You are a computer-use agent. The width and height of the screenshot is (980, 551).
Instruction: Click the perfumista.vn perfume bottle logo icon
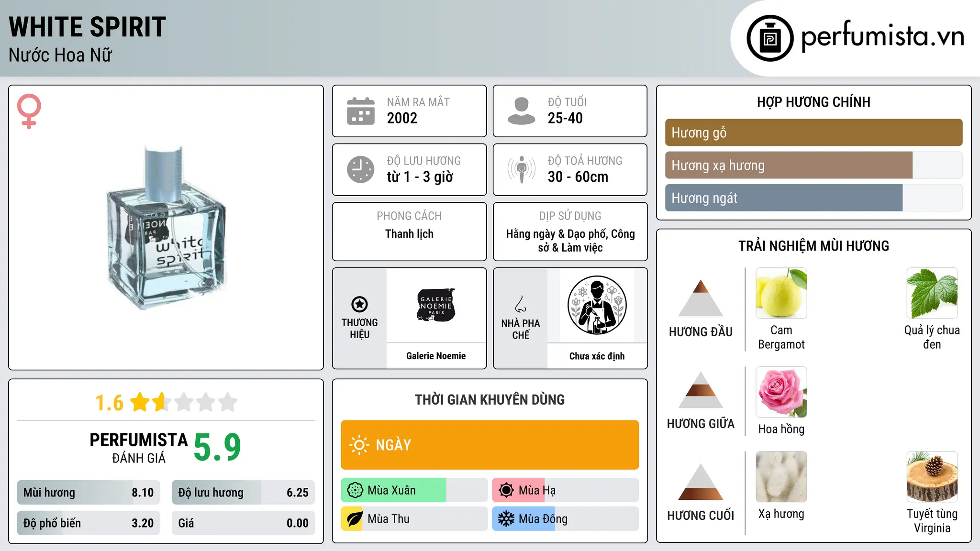click(770, 38)
